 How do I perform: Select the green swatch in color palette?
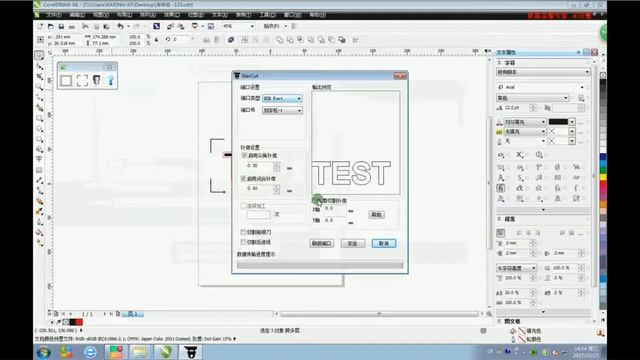click(x=602, y=169)
